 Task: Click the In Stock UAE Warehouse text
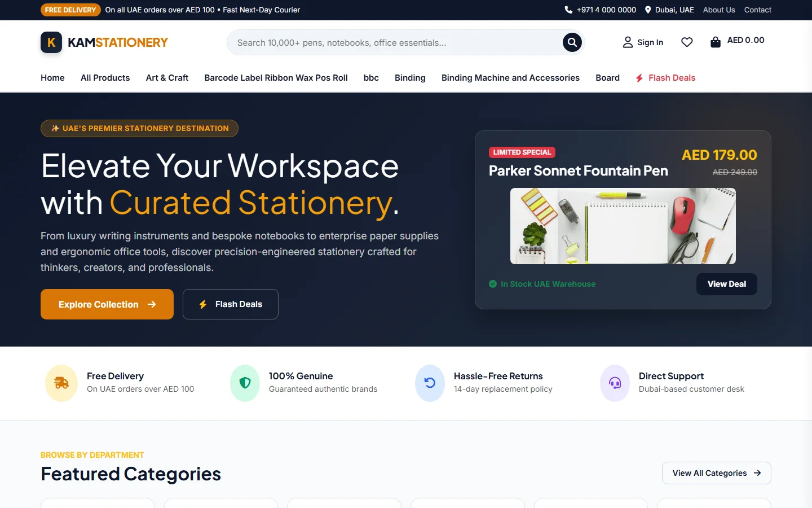[548, 284]
